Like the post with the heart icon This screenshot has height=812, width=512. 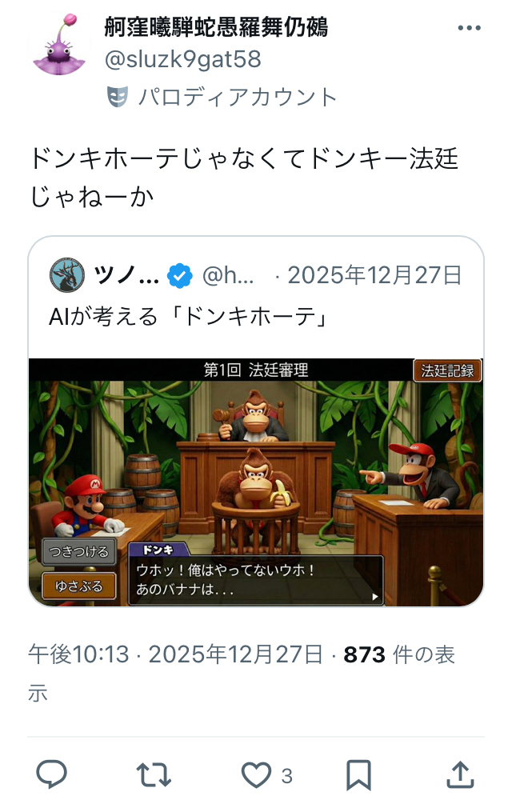(257, 775)
